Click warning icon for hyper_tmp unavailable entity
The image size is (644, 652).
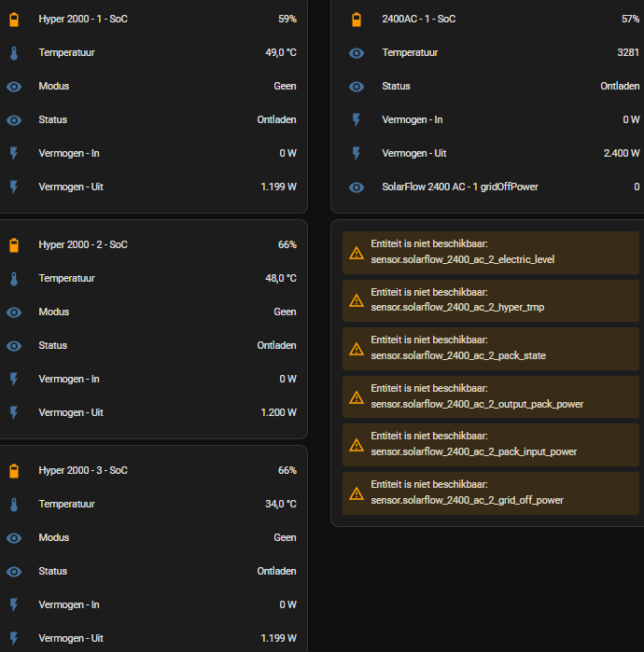tap(357, 300)
